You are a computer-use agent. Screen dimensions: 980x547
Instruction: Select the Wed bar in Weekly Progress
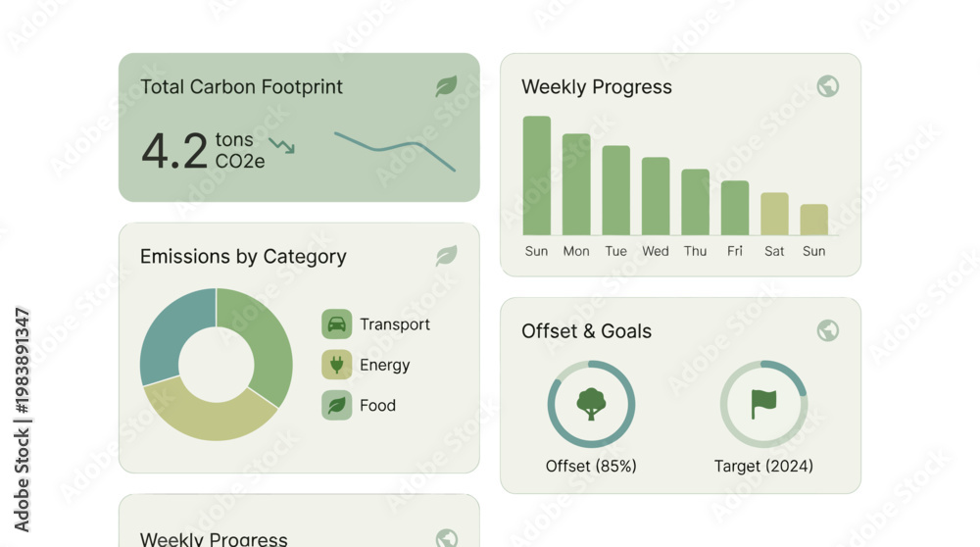[x=655, y=196]
